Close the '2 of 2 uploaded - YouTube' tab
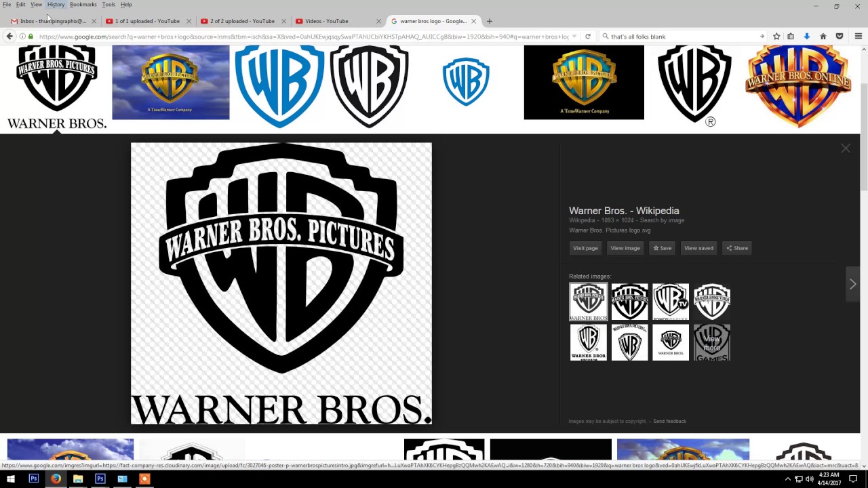This screenshot has height=488, width=868. (x=283, y=21)
